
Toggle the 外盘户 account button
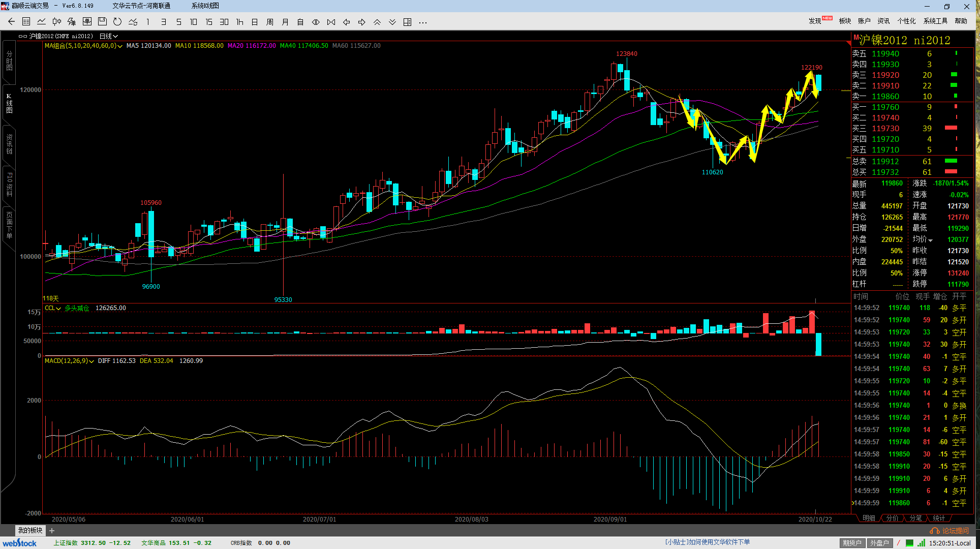pos(879,543)
